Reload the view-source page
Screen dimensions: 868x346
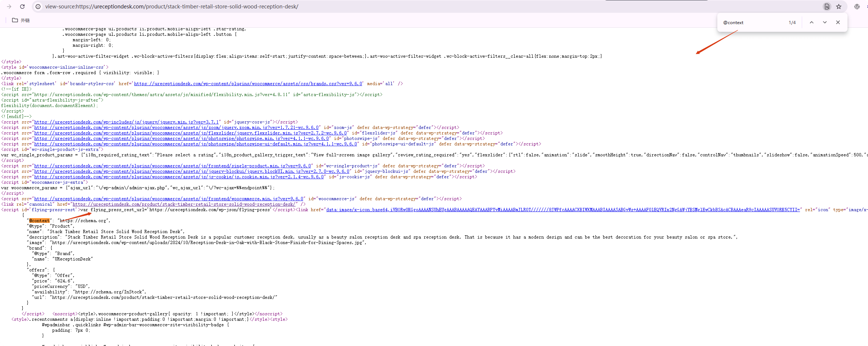(22, 7)
